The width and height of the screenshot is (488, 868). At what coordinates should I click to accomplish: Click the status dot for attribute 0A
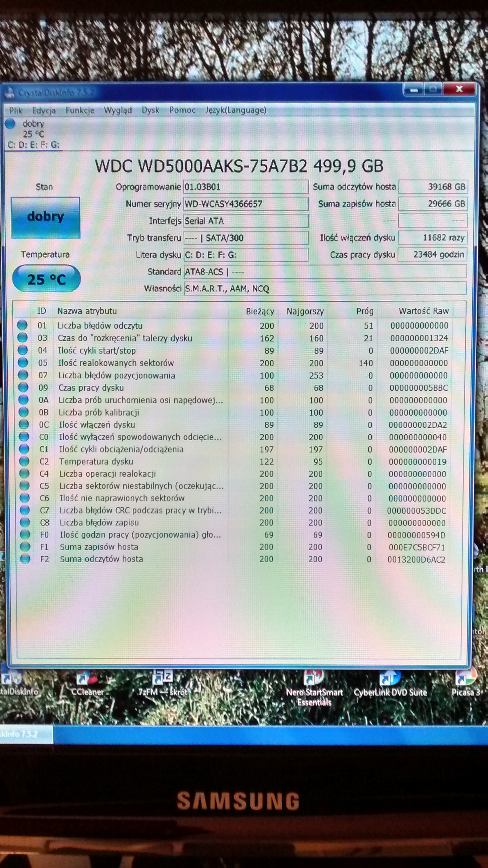coord(23,400)
